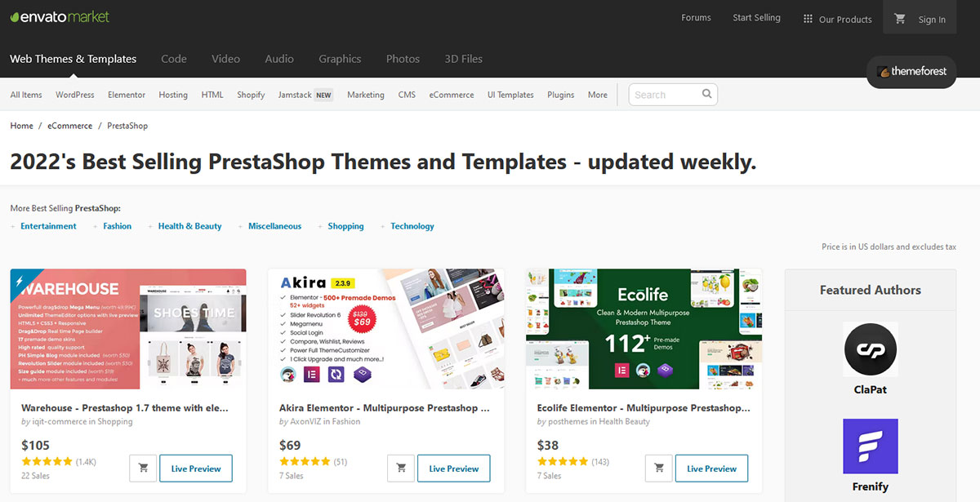Switch to Photos category
This screenshot has height=502, width=980.
click(403, 59)
